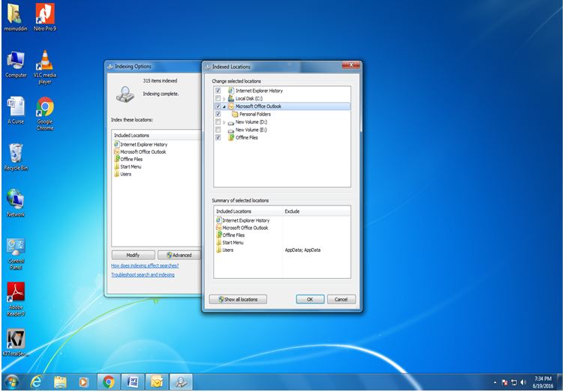Open Nitro Pro 9 desktop icon
565x392 pixels.
click(x=45, y=17)
